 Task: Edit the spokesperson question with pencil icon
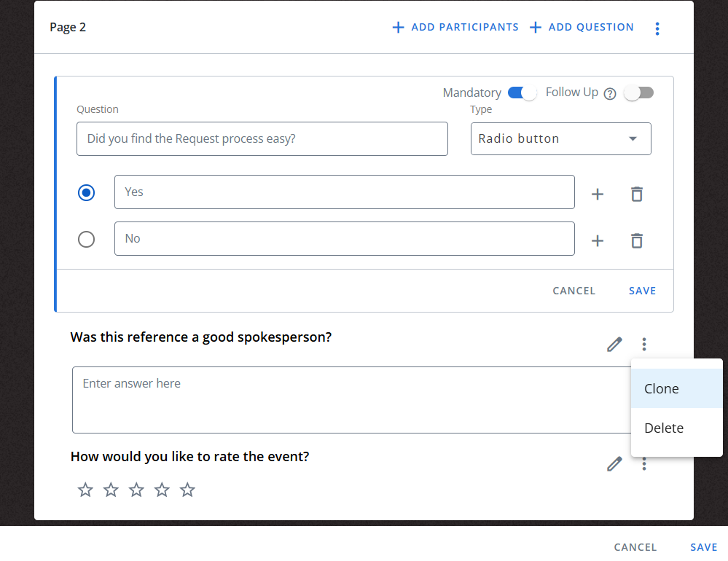point(614,345)
